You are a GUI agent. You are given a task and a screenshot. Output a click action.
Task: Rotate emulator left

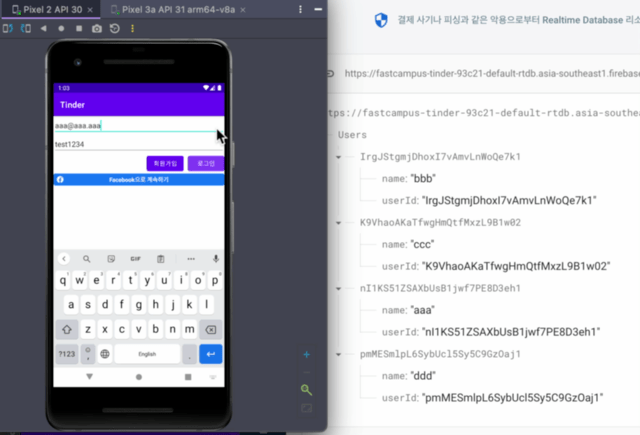8,28
